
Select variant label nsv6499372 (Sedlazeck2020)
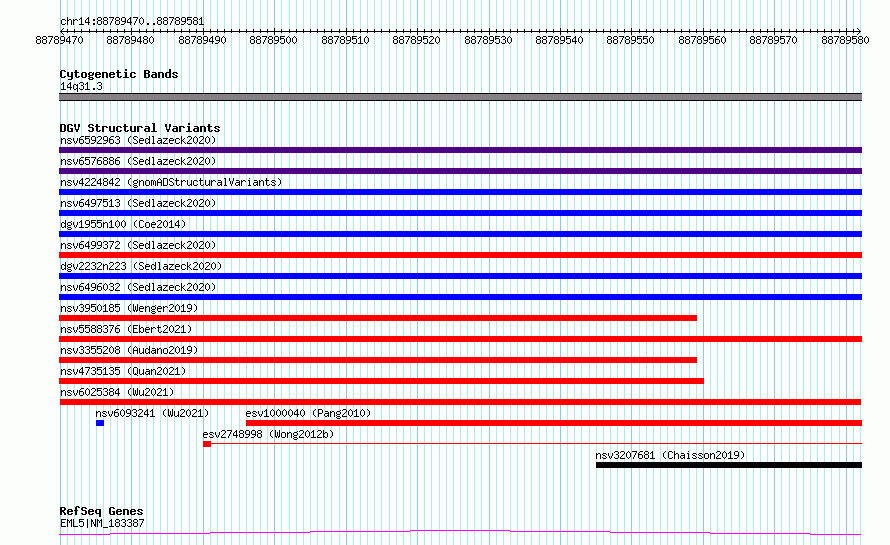point(138,245)
